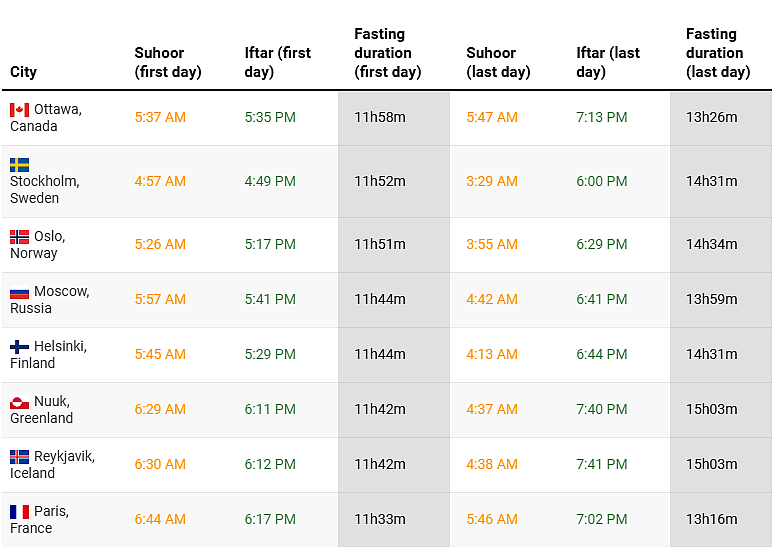Click the Greenland flag icon
Viewport: 783px width, 556px height.
click(x=20, y=402)
